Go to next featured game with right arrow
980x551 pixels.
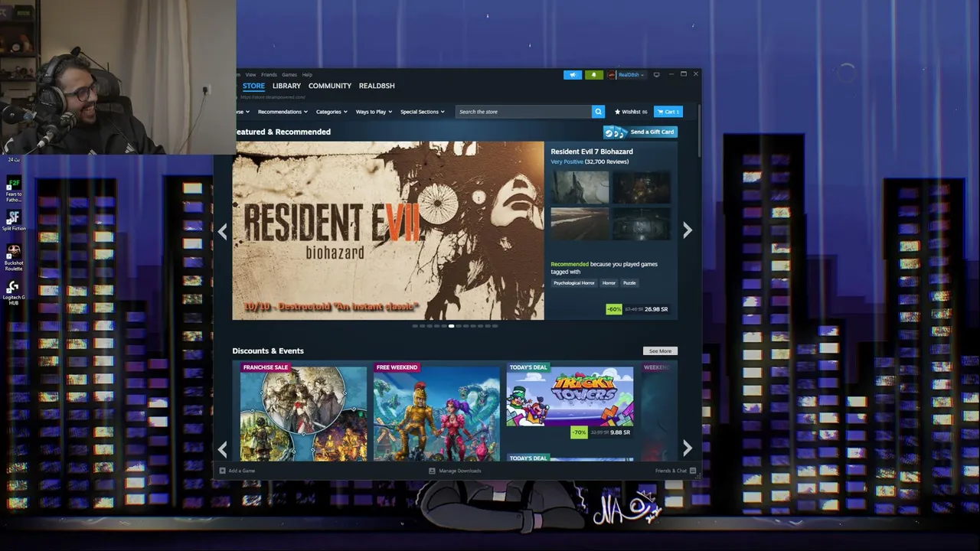(x=687, y=230)
